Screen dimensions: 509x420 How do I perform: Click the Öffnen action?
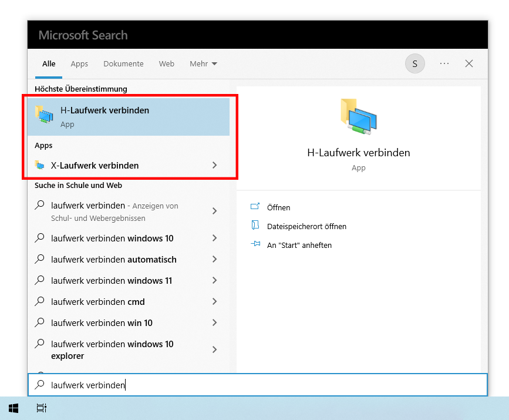pyautogui.click(x=278, y=207)
